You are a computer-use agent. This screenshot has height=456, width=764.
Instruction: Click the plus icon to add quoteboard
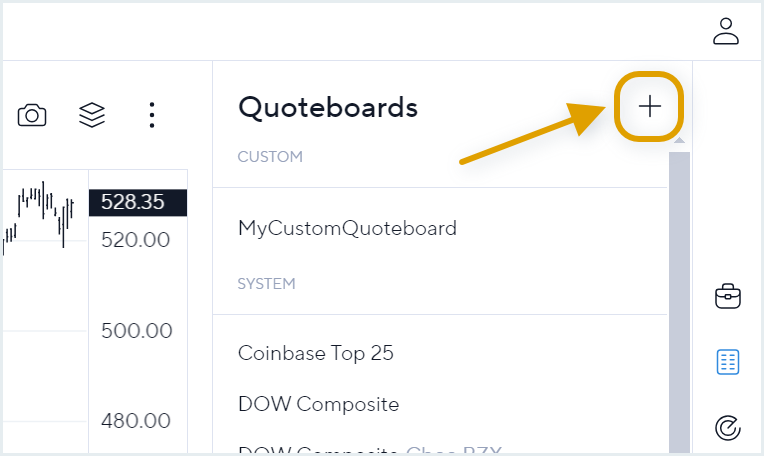pos(649,106)
